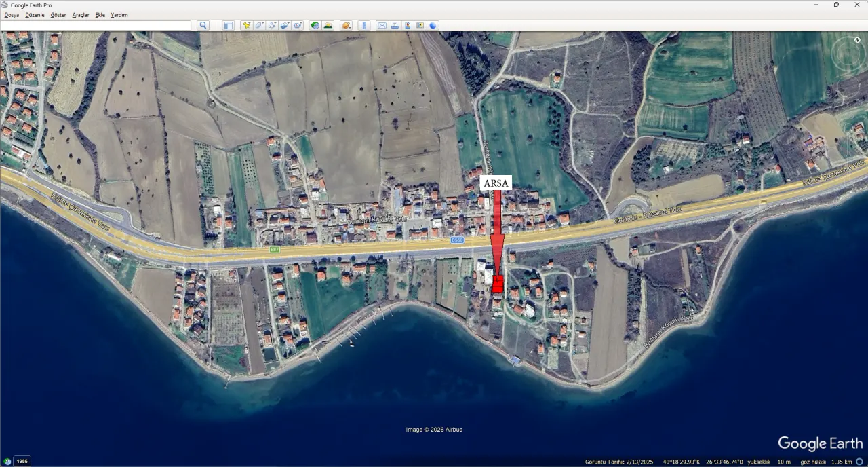Click the Print icon in toolbar
Screen dimensions: 868x467
tap(395, 25)
